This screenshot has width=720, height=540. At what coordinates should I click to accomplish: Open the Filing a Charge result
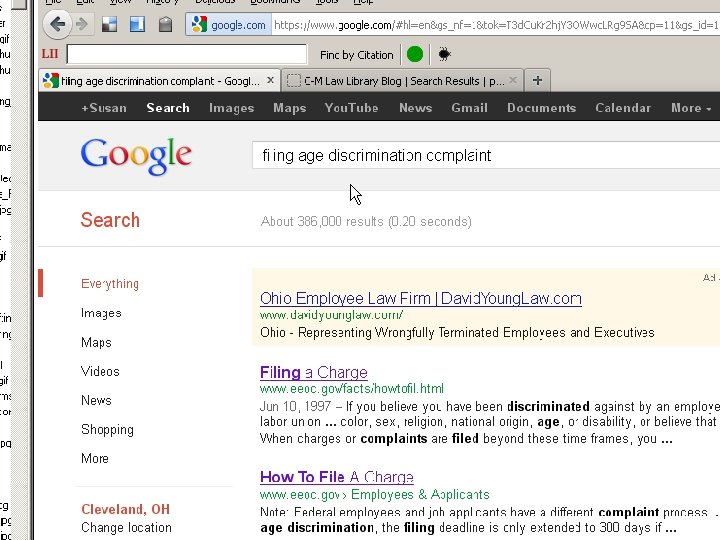[314, 372]
